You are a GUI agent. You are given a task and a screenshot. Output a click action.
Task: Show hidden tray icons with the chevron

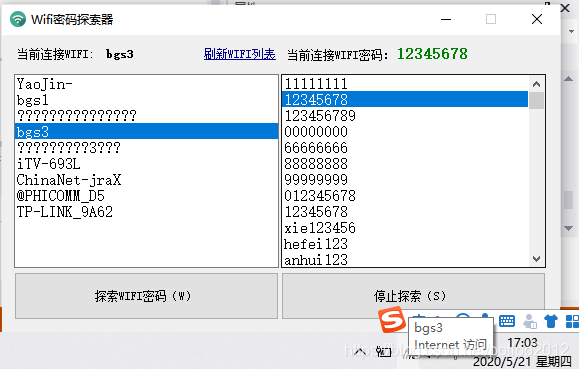pos(360,352)
